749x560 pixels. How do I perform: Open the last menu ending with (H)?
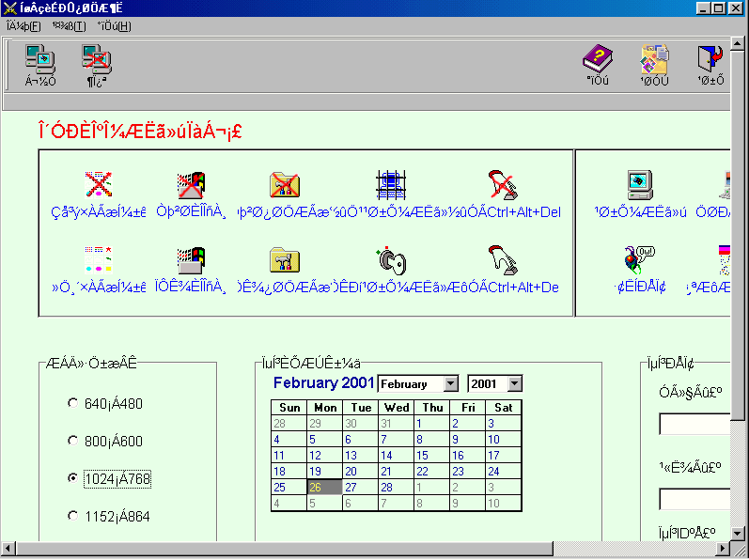tap(114, 25)
